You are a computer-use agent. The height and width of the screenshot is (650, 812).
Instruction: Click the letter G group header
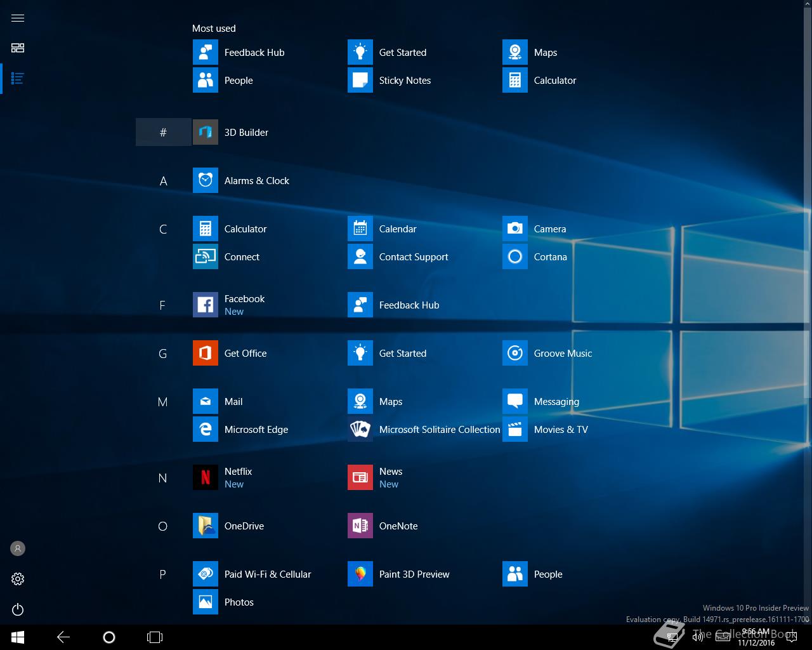(163, 354)
